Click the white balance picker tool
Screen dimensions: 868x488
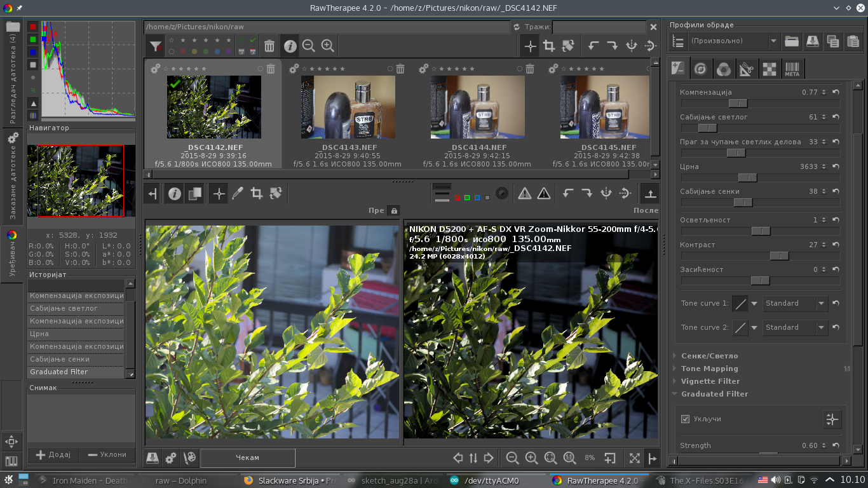click(238, 194)
